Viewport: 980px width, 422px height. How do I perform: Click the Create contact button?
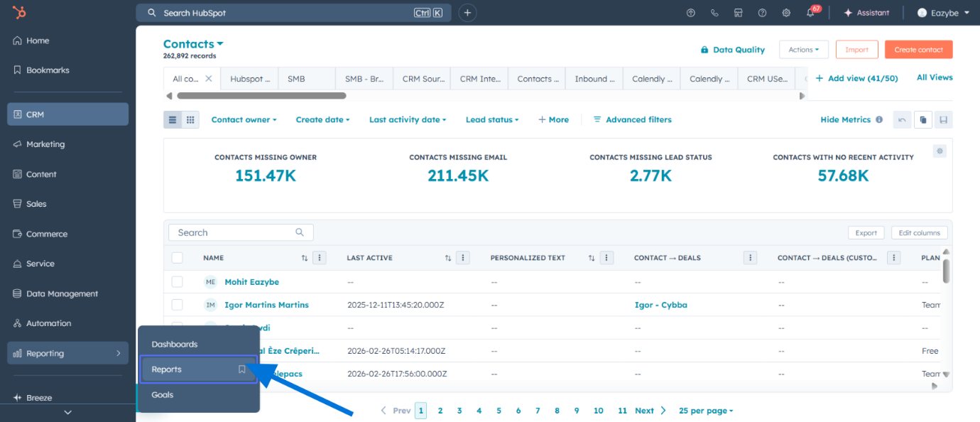[x=918, y=49]
